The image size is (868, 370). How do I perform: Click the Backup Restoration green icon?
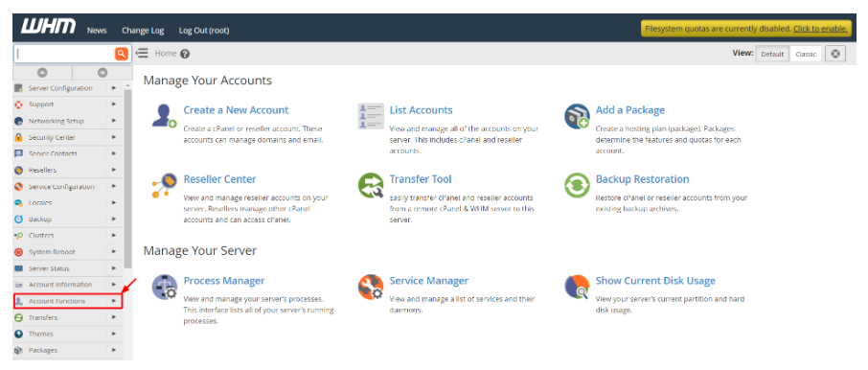point(576,186)
